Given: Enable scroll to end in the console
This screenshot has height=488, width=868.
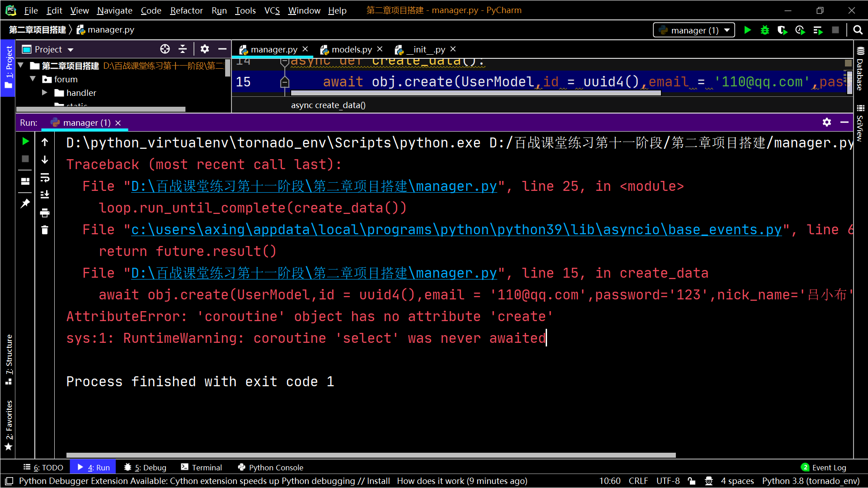Looking at the screenshot, I should pos(45,195).
